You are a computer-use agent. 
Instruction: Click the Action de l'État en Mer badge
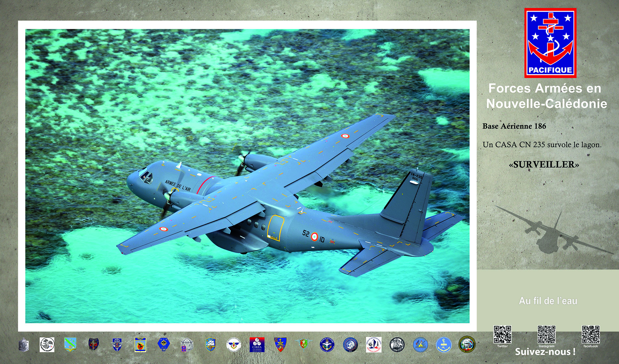pos(327,345)
